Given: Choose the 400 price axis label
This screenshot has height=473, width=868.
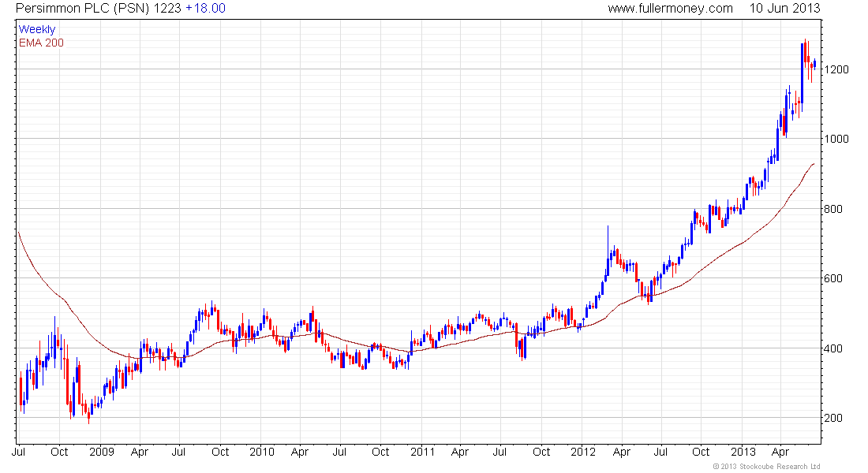Looking at the screenshot, I should coord(834,348).
